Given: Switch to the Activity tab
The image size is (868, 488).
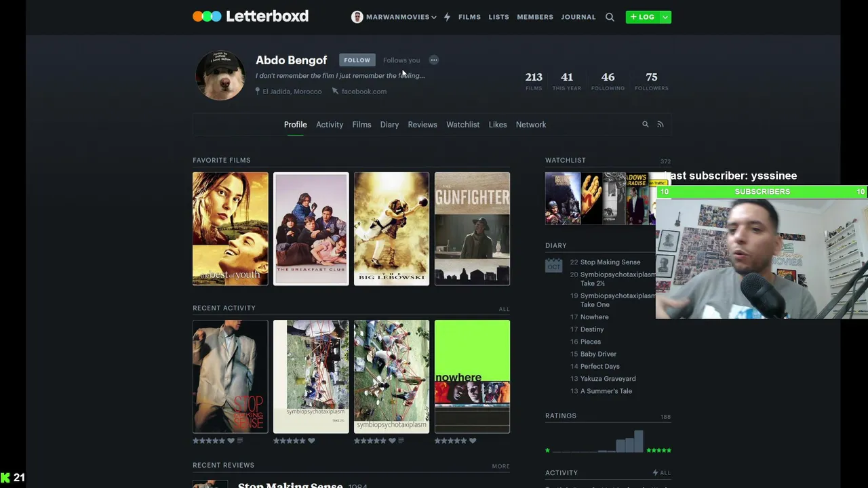Looking at the screenshot, I should 330,125.
